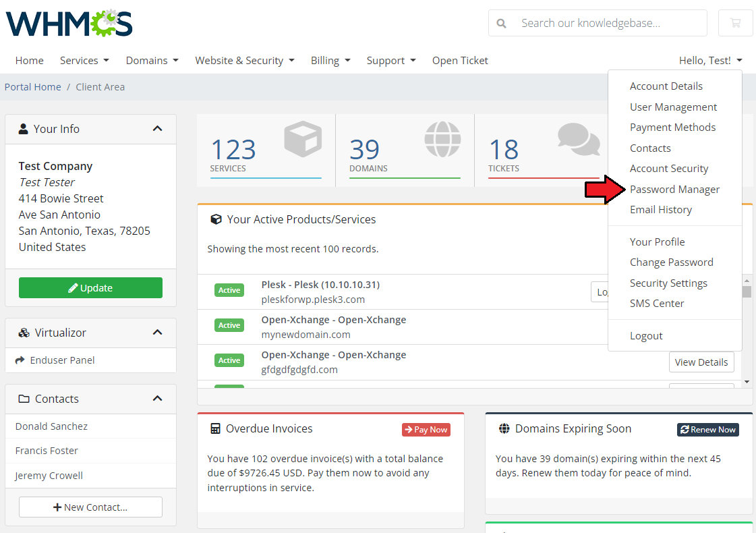Open the Services dropdown menu
The image size is (756, 533).
[84, 60]
